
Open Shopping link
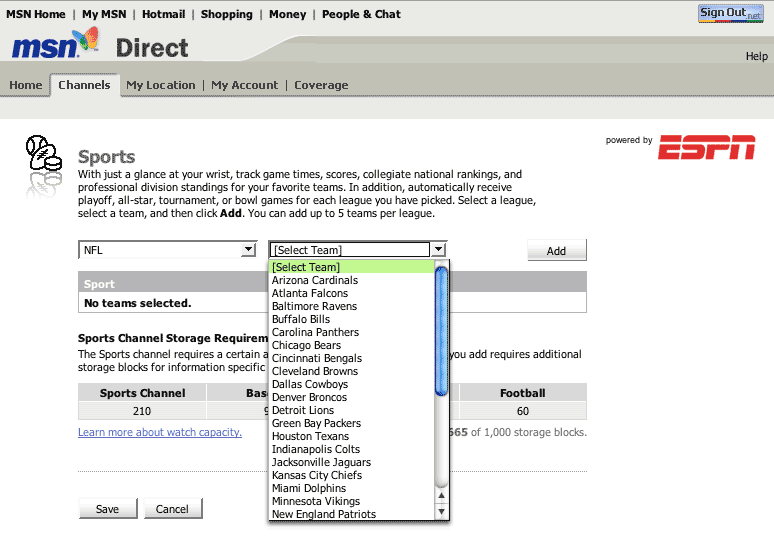(227, 14)
